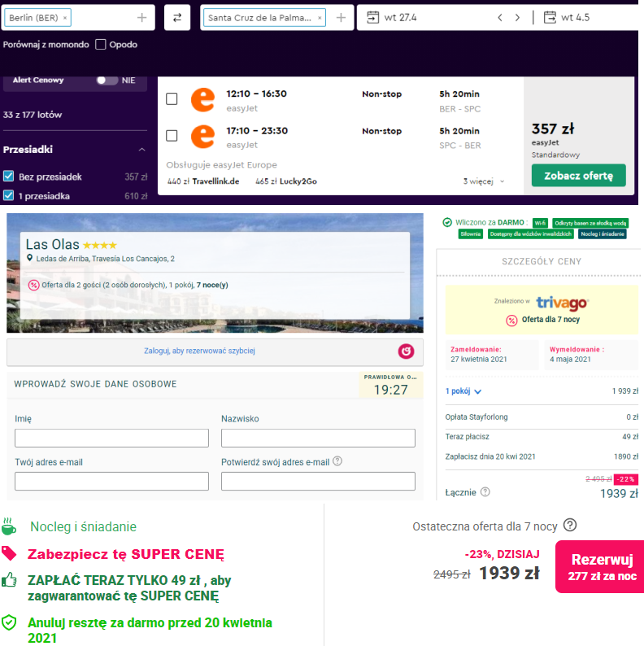Click Rezerwuj 277 zł za noc button
The height and width of the screenshot is (646, 644).
point(599,567)
